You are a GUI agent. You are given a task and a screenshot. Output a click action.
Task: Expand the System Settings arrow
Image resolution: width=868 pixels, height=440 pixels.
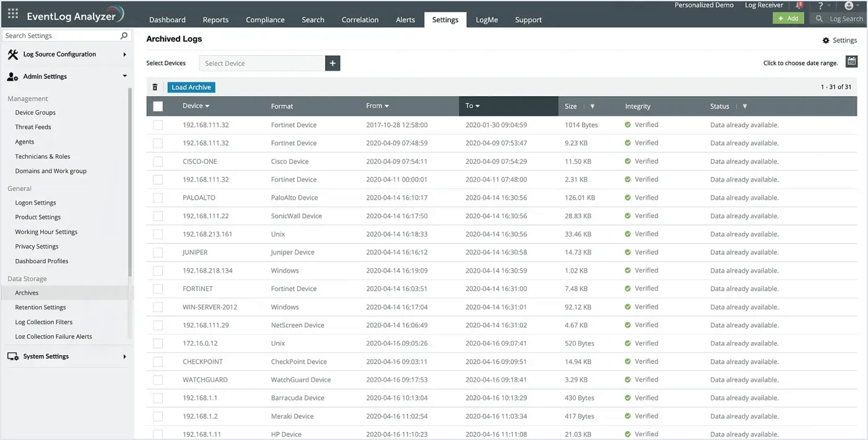124,357
